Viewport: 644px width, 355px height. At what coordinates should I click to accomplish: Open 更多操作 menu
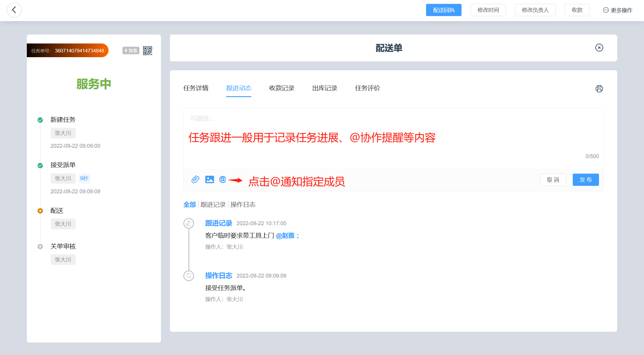coord(617,10)
